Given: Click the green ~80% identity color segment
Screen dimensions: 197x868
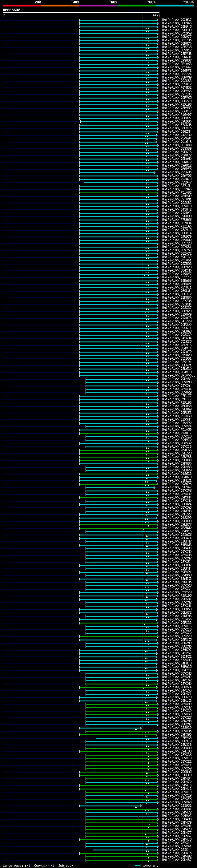Looking at the screenshot, I should [x=137, y=6].
